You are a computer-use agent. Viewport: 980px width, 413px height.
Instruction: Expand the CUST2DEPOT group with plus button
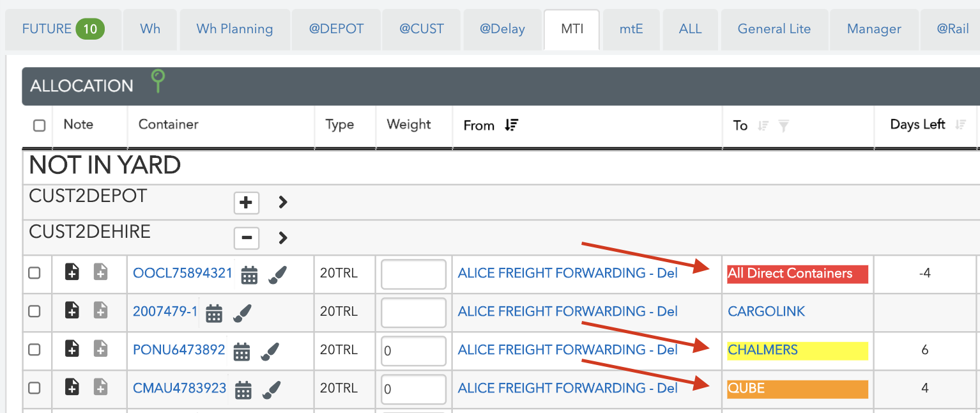tap(246, 203)
